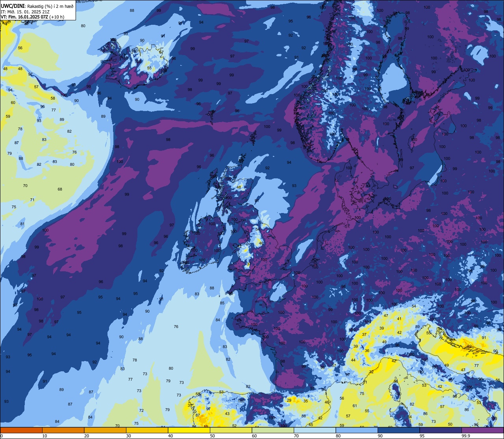The width and height of the screenshot is (504, 439).
Task: Click the initial time 'IT: Mið. 15. 01. 2025 21Z'
Action: (25, 12)
